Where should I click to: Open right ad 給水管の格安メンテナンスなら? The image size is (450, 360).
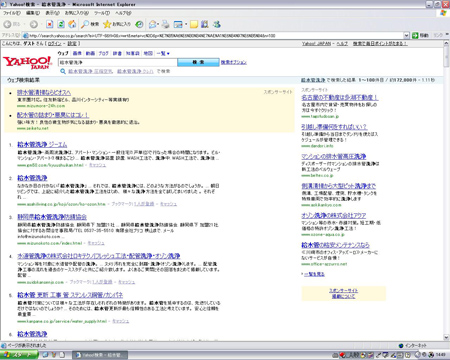(335, 245)
